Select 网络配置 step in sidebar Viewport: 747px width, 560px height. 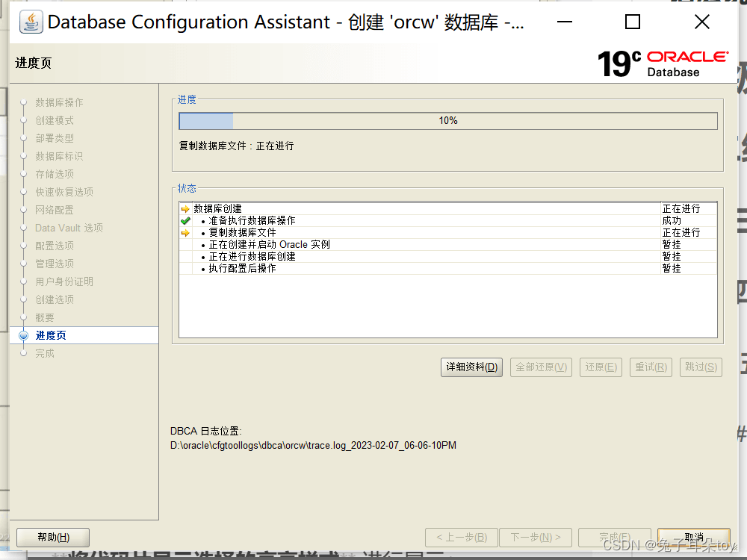(55, 211)
